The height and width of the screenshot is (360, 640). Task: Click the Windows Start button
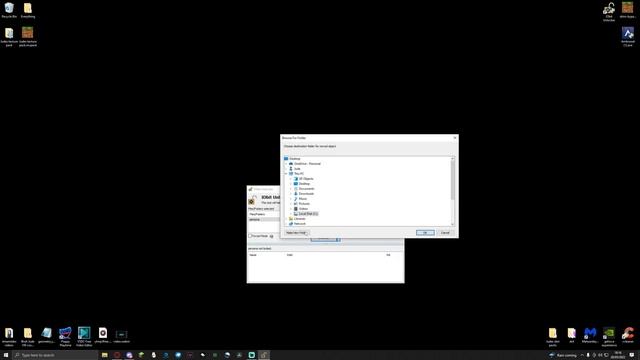pos(6,355)
